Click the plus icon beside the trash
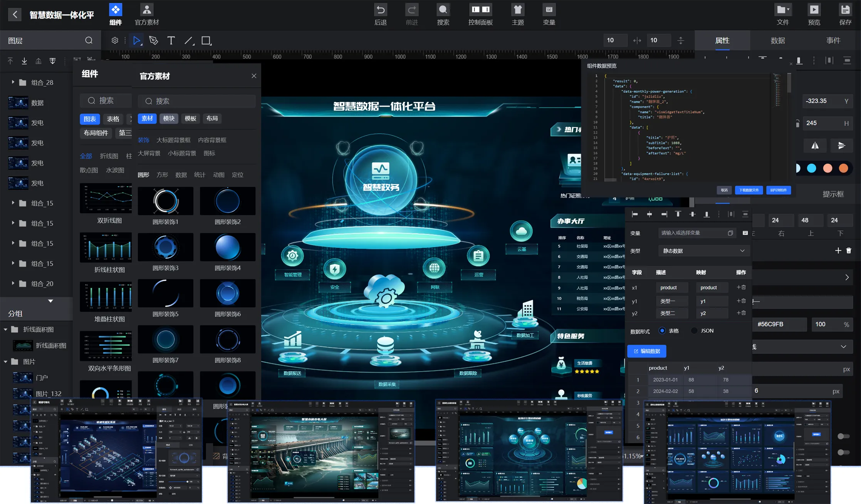Viewport: 861px width, 504px height. pyautogui.click(x=838, y=251)
